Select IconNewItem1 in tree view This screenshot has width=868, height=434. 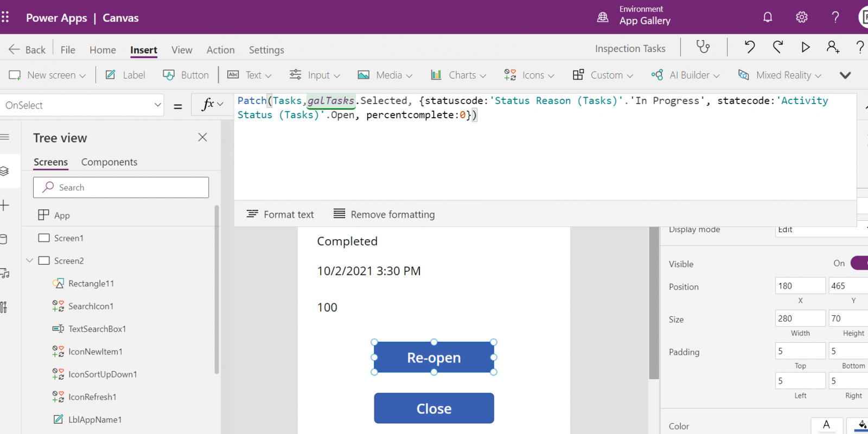(95, 352)
